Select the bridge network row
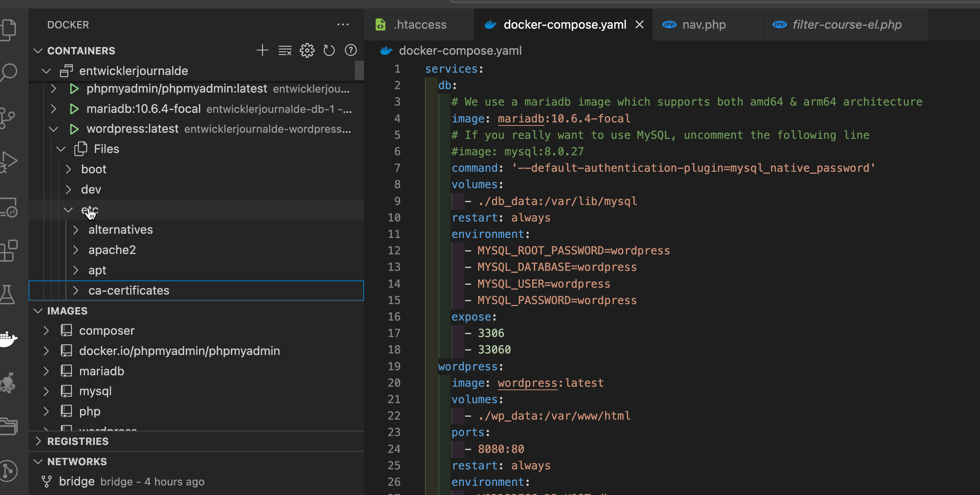980x495 pixels. click(196, 482)
